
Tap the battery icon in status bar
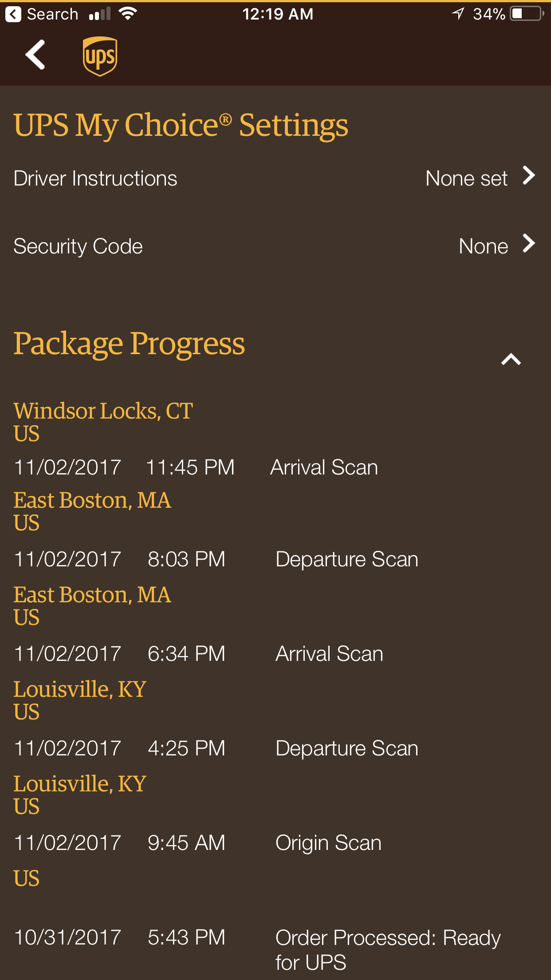527,14
